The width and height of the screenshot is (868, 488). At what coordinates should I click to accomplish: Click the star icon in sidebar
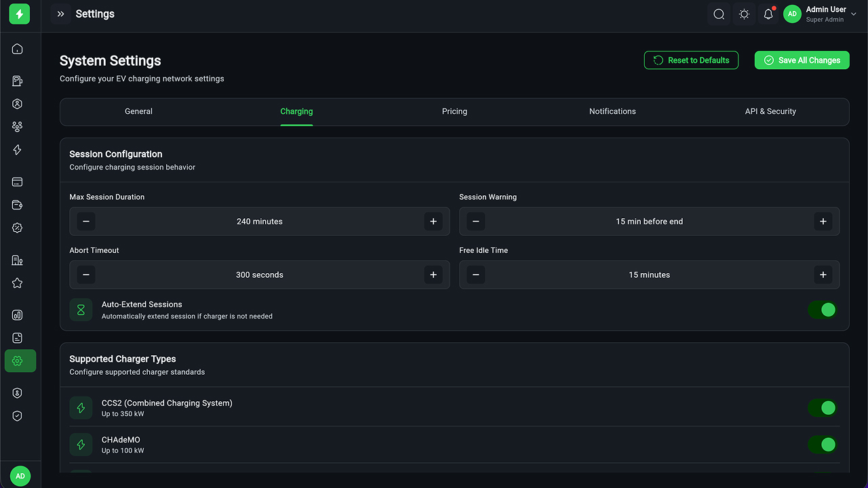18,283
